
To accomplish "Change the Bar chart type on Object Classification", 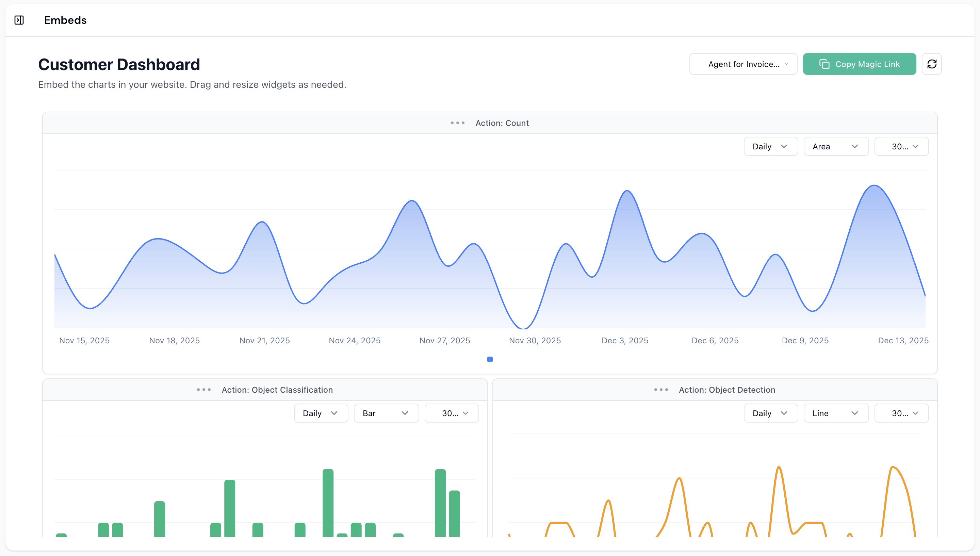I will (x=386, y=413).
